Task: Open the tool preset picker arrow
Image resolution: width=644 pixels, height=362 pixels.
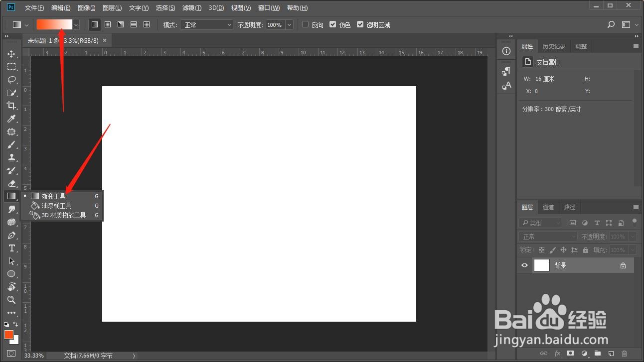Action: point(27,24)
